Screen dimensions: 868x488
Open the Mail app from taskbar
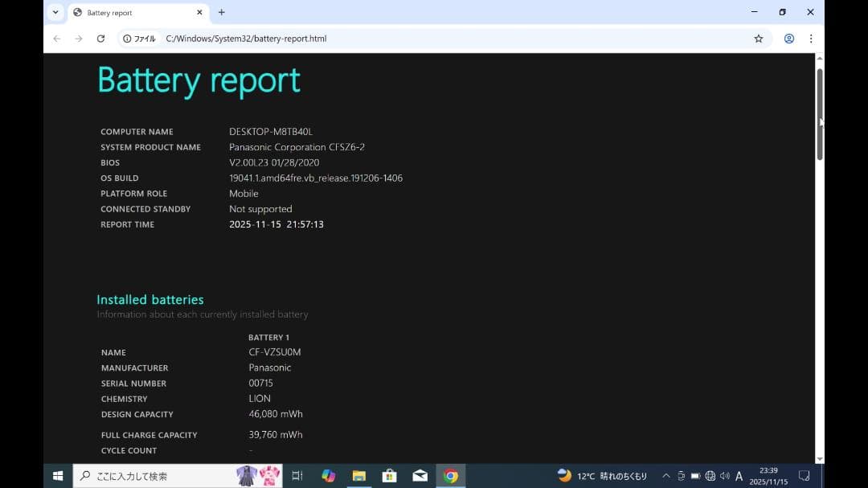[420, 476]
